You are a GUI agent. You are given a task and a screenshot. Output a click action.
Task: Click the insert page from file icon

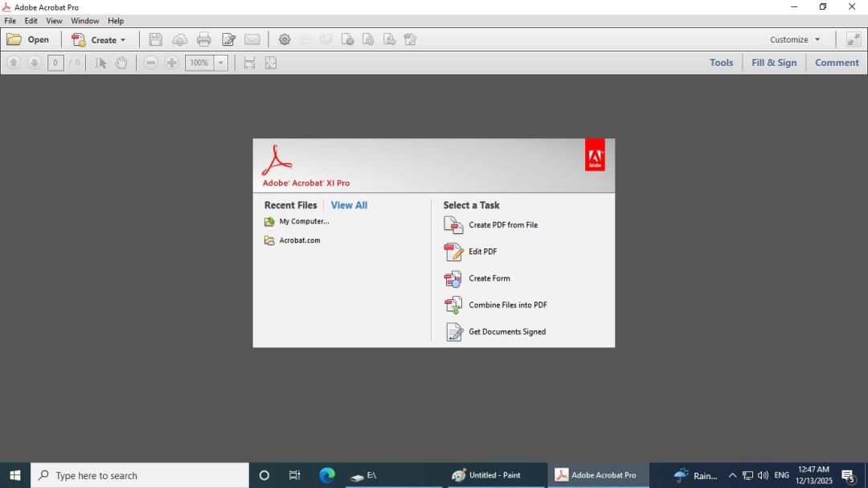(x=390, y=39)
